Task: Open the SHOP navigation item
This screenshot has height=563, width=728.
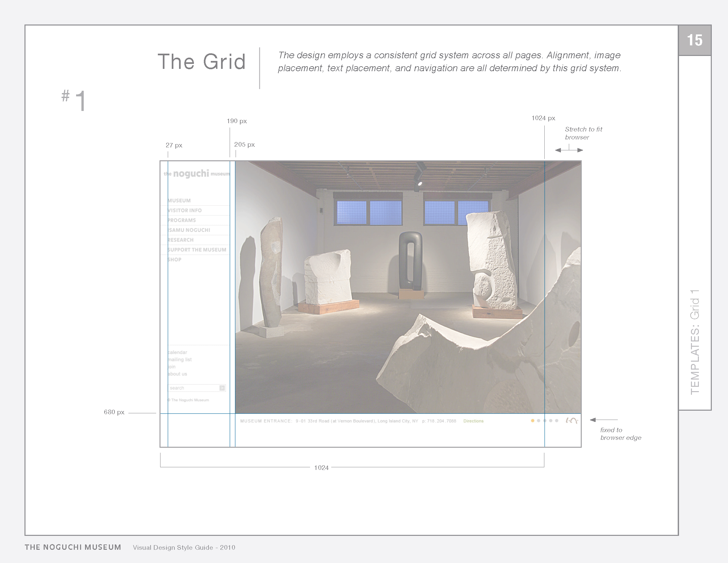Action: pos(174,260)
